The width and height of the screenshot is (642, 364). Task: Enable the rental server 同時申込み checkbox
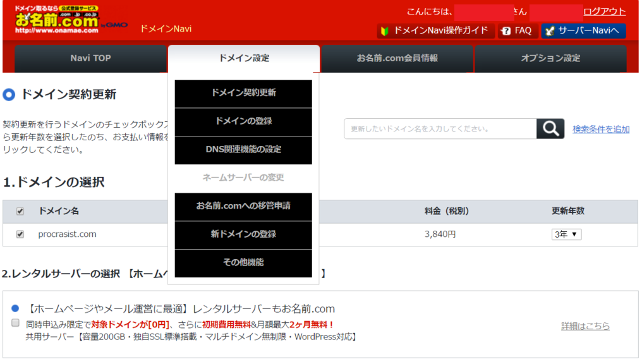tap(16, 323)
